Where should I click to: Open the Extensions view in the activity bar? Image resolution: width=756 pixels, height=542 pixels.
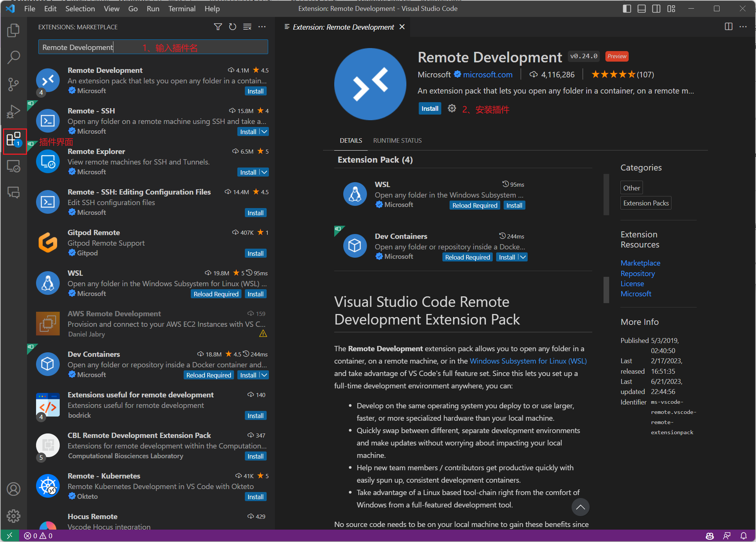pyautogui.click(x=14, y=140)
